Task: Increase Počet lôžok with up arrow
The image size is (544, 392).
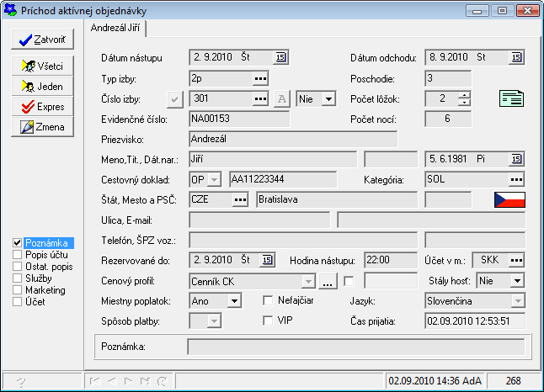Action: [464, 95]
